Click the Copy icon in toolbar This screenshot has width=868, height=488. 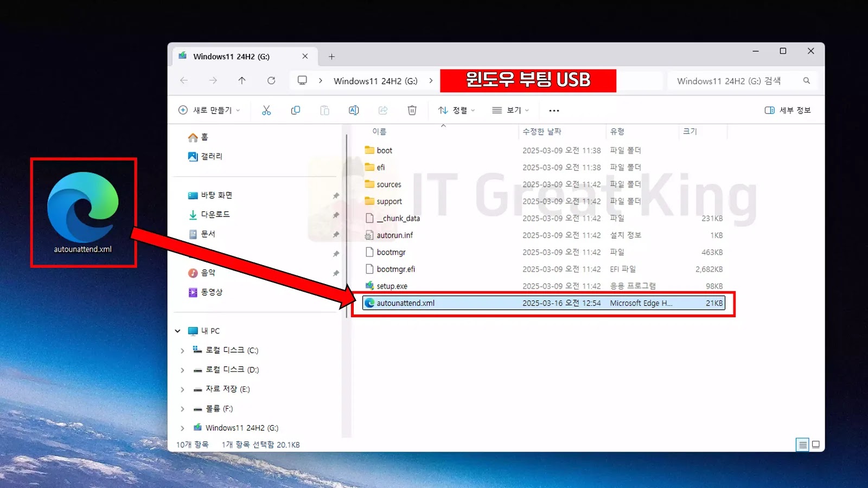click(296, 110)
